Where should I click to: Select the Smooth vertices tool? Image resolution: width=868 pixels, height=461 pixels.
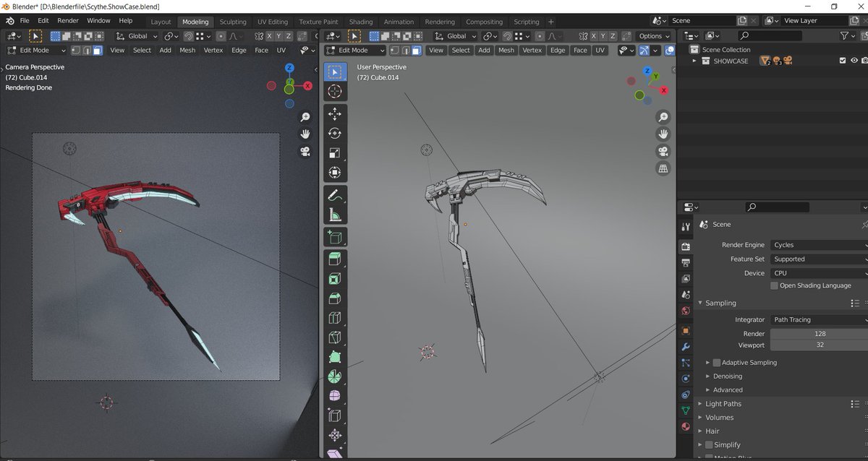[x=335, y=396]
